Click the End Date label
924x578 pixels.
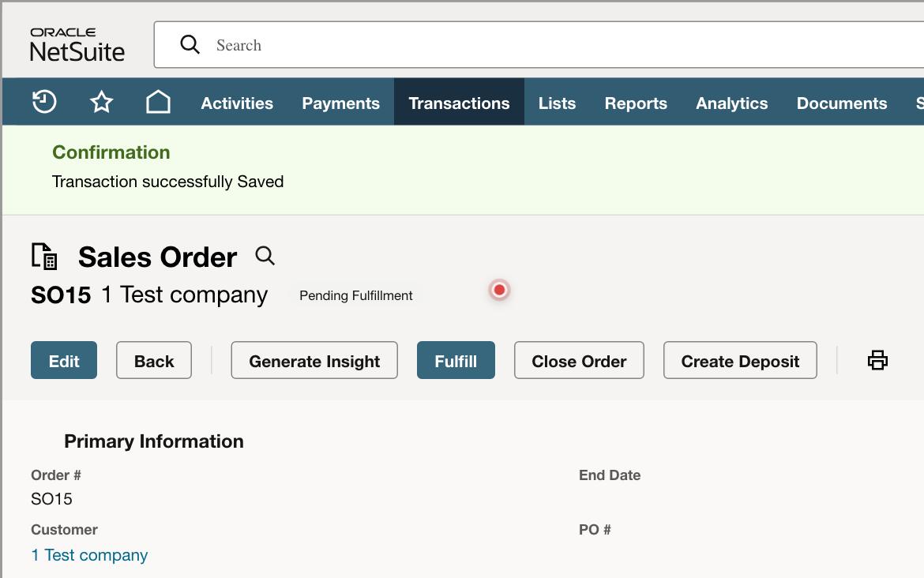click(610, 475)
